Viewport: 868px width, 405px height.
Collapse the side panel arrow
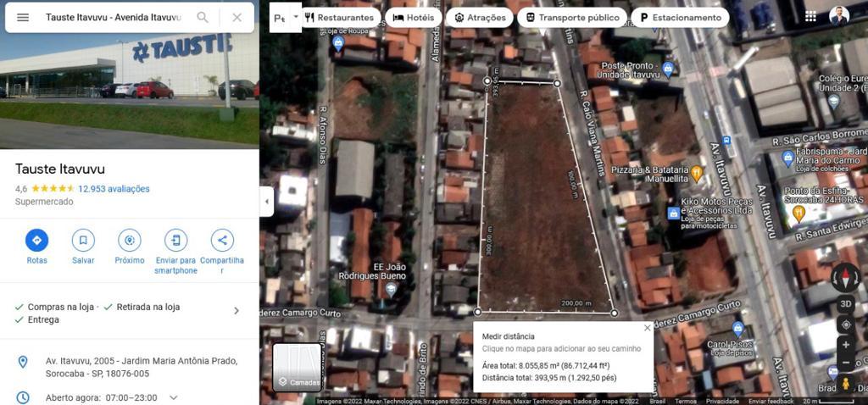click(267, 202)
